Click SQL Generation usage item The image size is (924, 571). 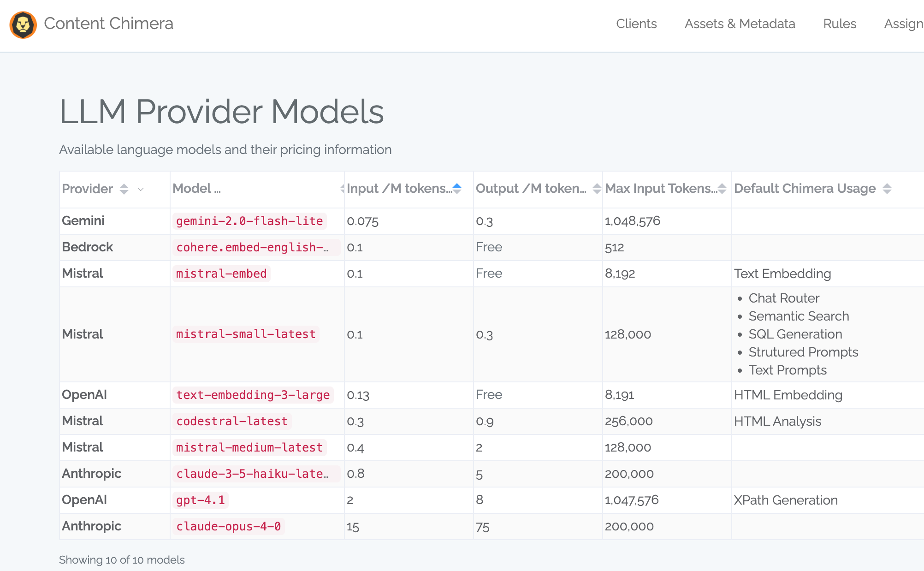click(795, 334)
